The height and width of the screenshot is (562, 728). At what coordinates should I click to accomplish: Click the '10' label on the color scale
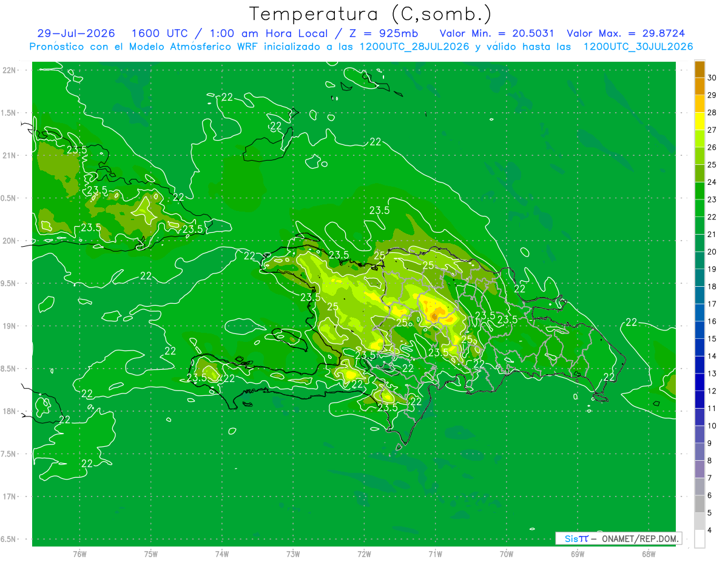click(x=712, y=426)
